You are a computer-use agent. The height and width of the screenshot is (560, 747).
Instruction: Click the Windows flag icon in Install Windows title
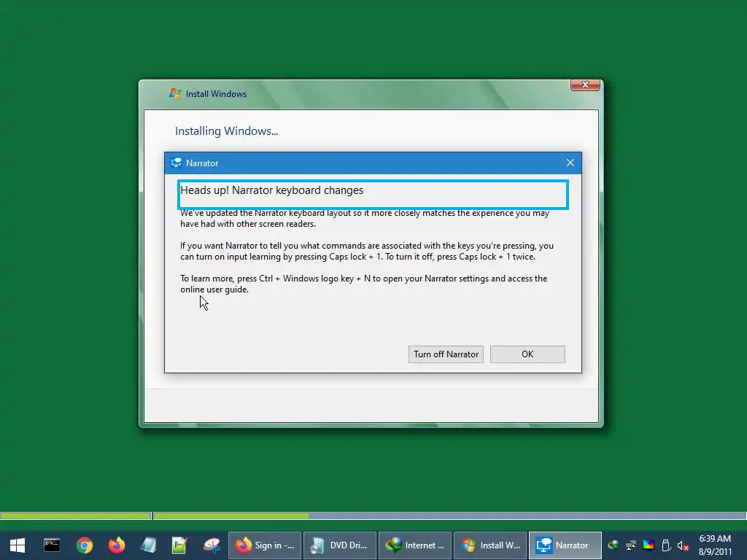click(175, 93)
